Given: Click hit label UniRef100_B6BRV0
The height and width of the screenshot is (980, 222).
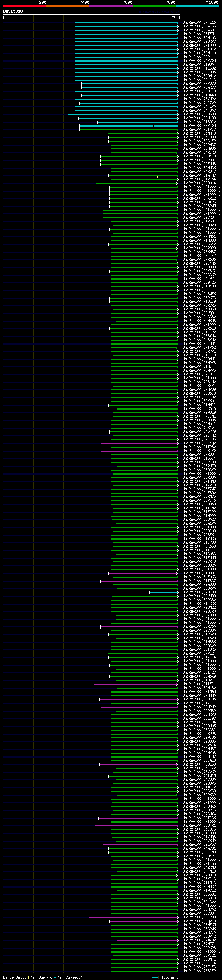Looking at the screenshot, I should point(199,589).
